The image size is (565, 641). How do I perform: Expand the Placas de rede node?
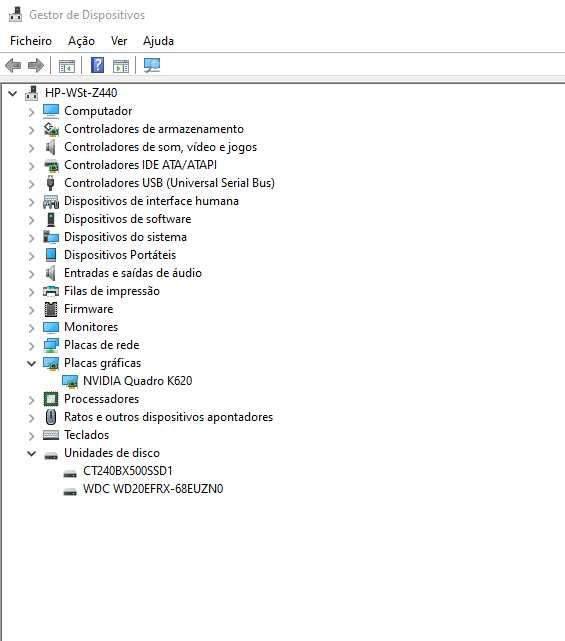click(x=31, y=345)
